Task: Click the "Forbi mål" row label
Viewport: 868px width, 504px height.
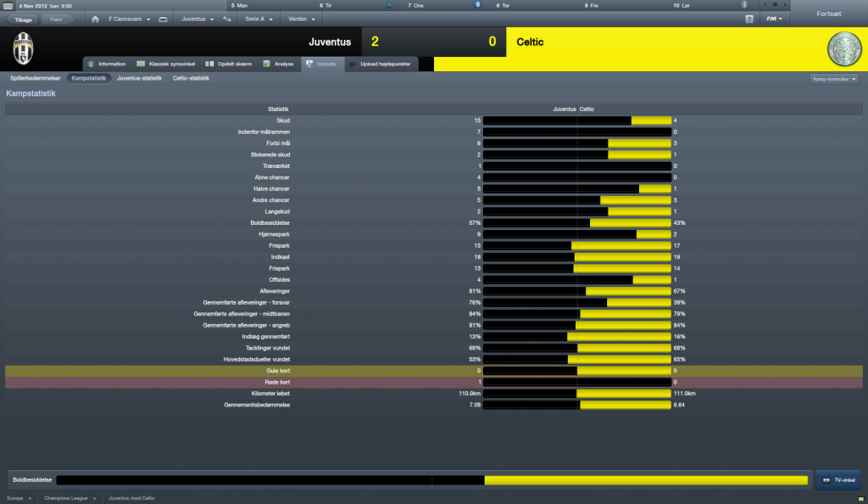Action: [278, 143]
